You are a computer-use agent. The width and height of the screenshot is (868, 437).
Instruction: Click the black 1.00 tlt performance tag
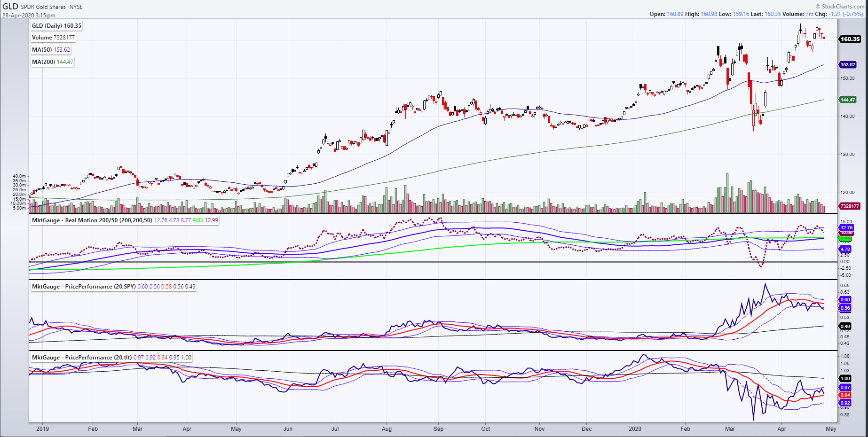point(845,378)
